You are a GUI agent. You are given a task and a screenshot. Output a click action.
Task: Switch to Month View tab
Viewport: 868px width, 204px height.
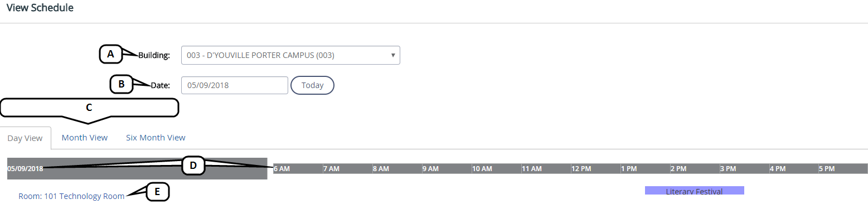click(x=85, y=137)
